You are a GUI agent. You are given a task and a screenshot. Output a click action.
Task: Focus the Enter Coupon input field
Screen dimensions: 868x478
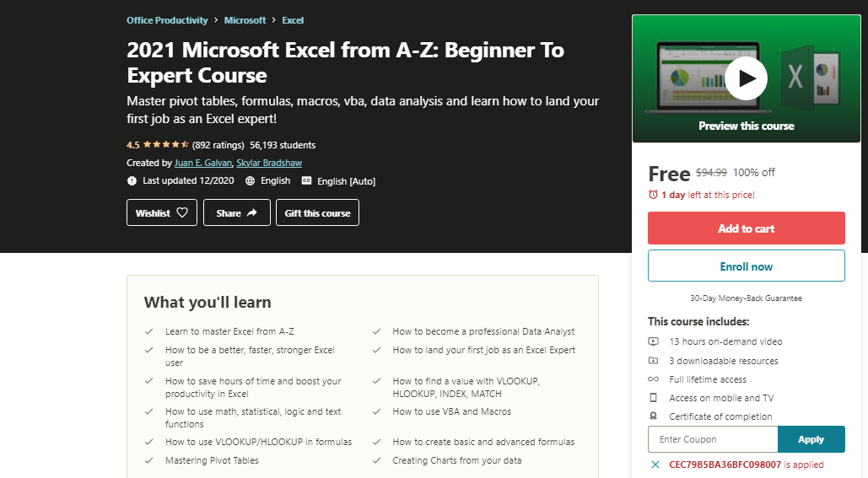point(712,439)
